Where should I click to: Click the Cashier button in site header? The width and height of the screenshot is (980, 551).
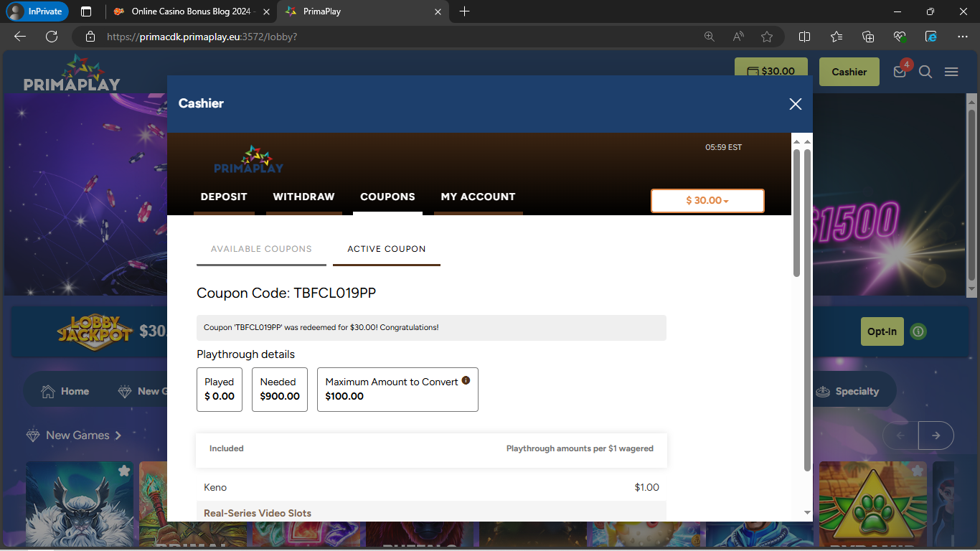849,72
